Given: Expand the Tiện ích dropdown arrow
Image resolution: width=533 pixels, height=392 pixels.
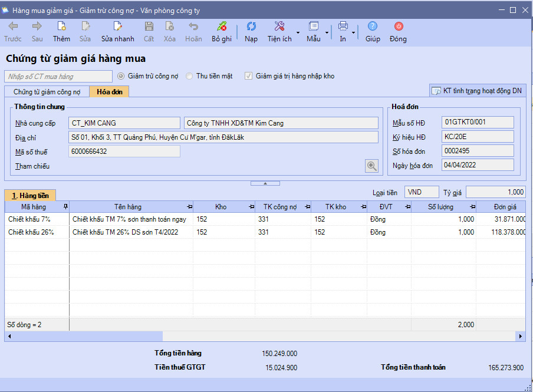Looking at the screenshot, I should [298, 32].
